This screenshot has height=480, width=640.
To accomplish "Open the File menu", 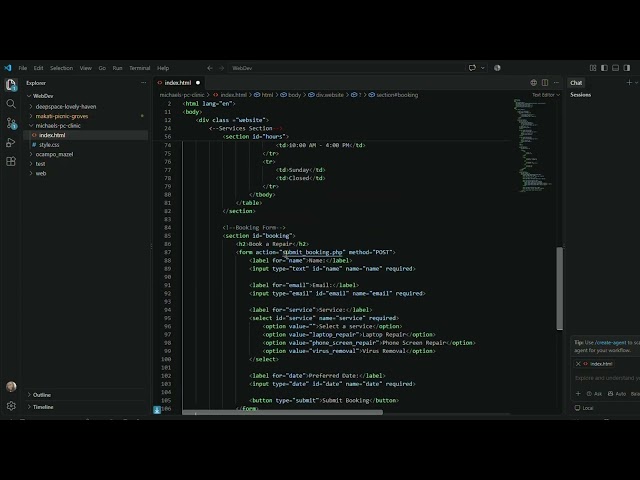I will [x=23, y=68].
